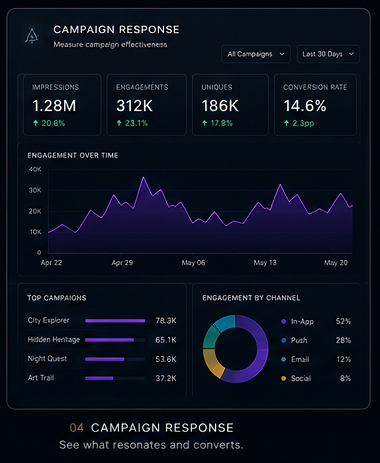This screenshot has width=380, height=463.
Task: Click the Hidden Heritage progress bar
Action: tap(115, 340)
